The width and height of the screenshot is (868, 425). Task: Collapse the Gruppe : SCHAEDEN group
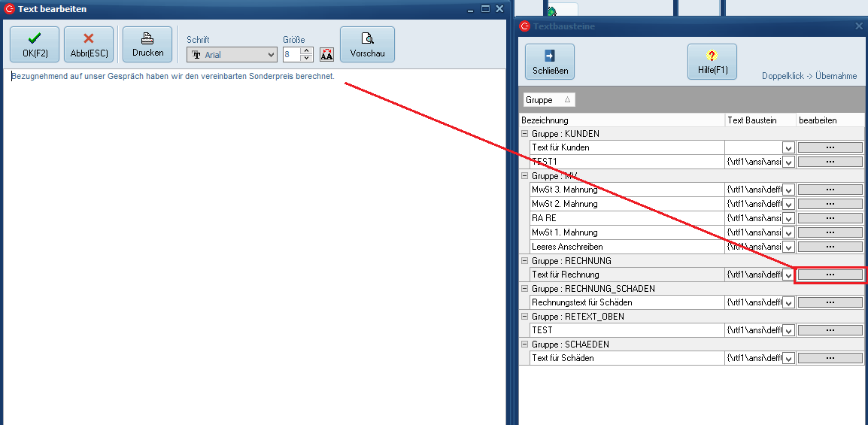coord(524,345)
